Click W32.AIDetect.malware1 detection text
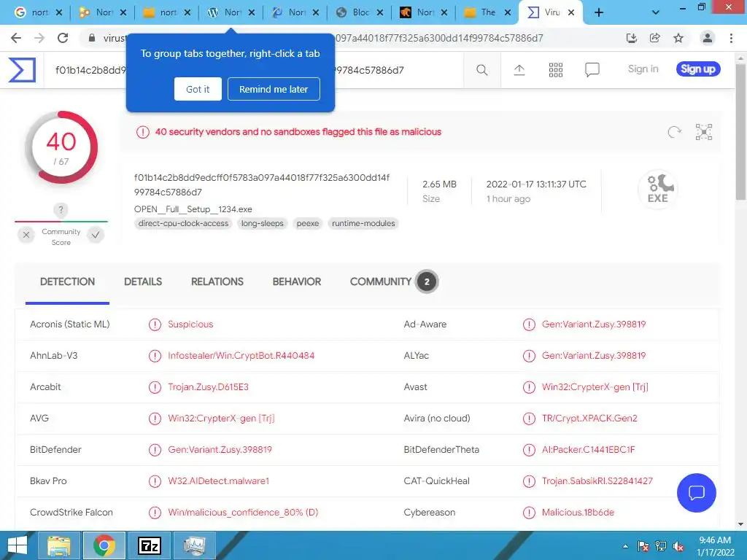The image size is (747, 560). click(218, 481)
